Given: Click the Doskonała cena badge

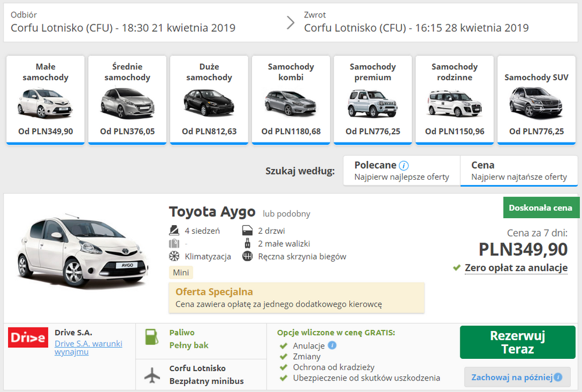Looking at the screenshot, I should tap(541, 208).
